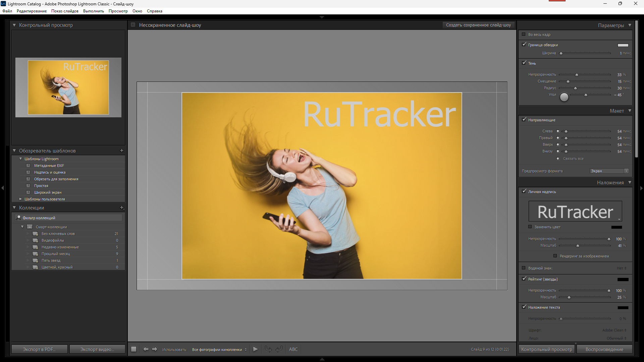Toggle Рейтинг (звезды) checkbox
Viewport: 644px width, 362px height.
(524, 279)
